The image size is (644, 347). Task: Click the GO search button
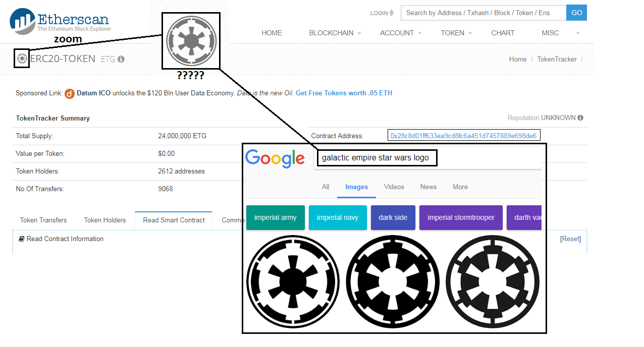coord(576,13)
